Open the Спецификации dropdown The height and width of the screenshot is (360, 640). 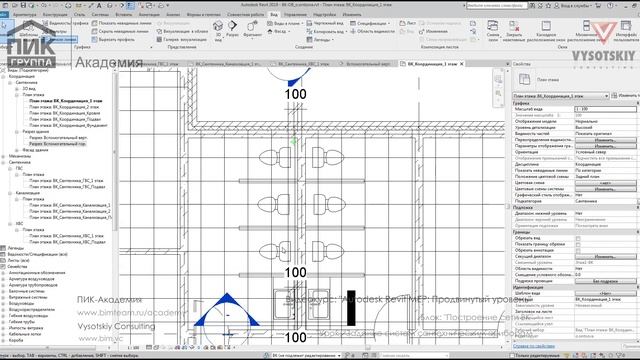tap(370, 23)
